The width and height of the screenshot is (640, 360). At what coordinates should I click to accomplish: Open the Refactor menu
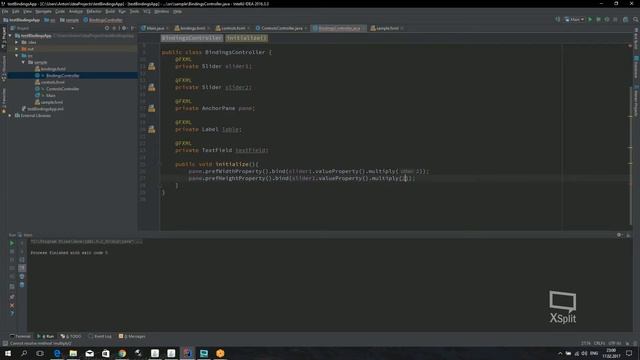(94, 11)
